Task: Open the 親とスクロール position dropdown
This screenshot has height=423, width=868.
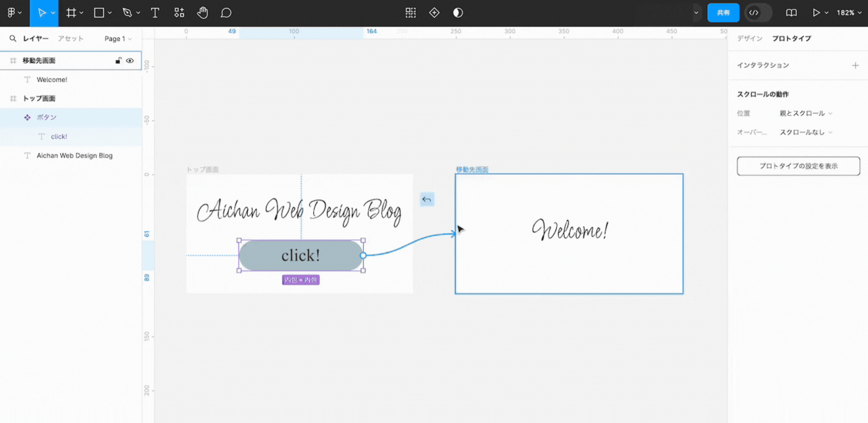Action: [x=805, y=113]
